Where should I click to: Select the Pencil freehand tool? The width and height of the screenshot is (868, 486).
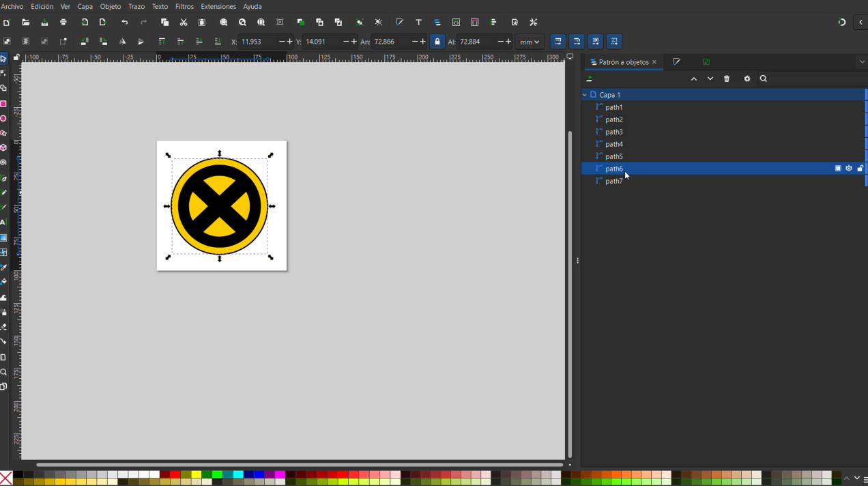[x=3, y=192]
